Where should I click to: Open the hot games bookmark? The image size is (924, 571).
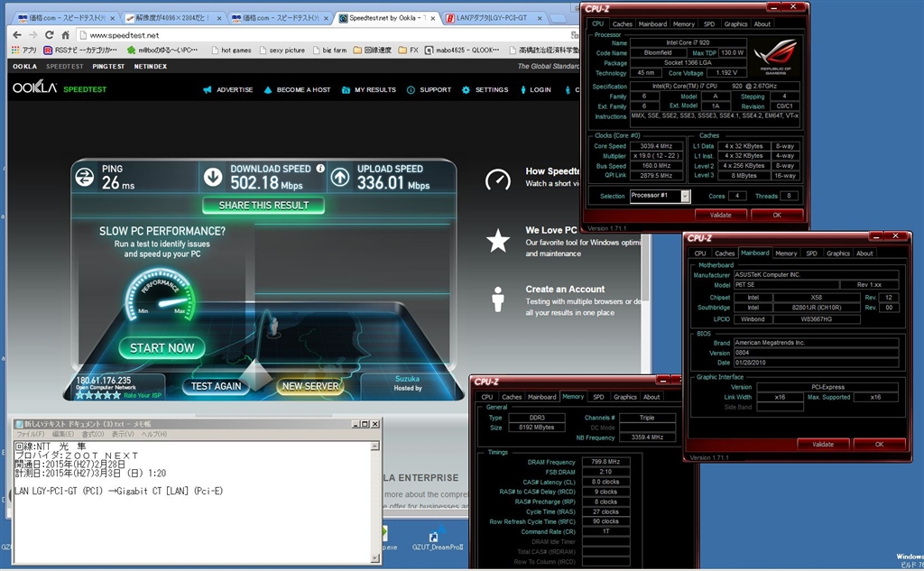click(231, 51)
